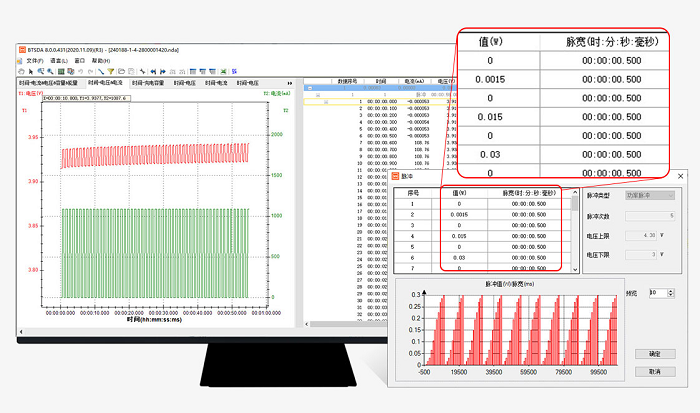The image size is (700, 413).
Task: Click the BTSDA app logo in title bar
Action: click(22, 50)
